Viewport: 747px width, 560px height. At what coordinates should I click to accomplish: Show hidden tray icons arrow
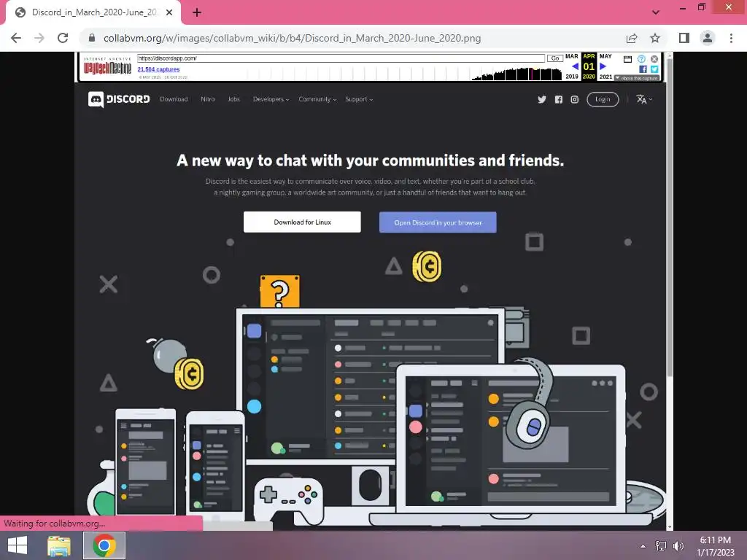(643, 546)
